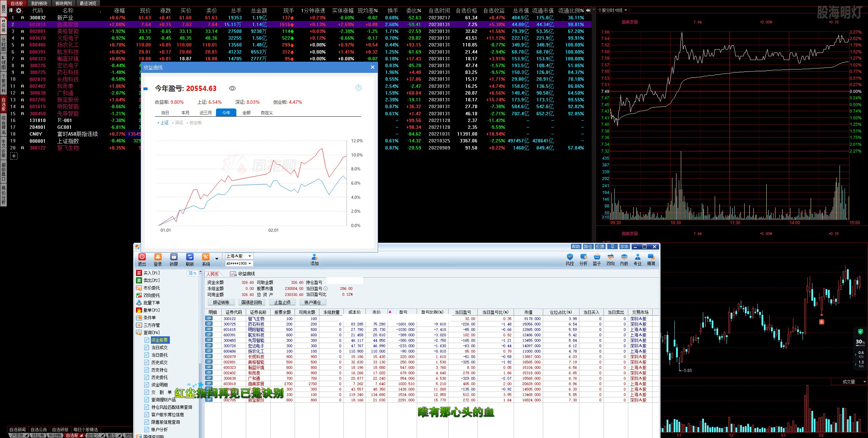
Task: Open the A5****1908 account dropdown
Action: [x=239, y=263]
